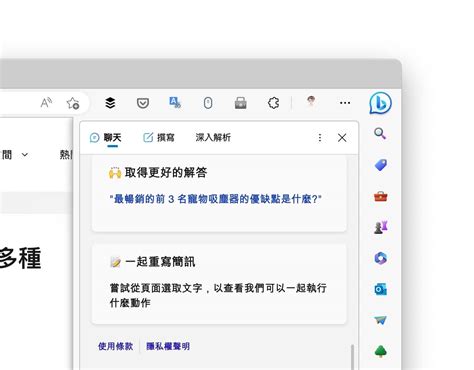Image resolution: width=474 pixels, height=370 pixels.
Task: Click the chat panel scrollbar
Action: point(352,357)
